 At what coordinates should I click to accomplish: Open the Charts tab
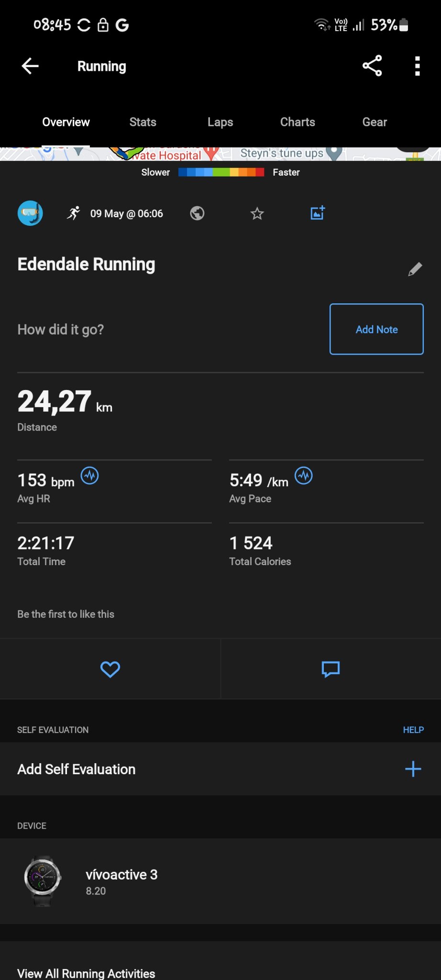pos(298,122)
